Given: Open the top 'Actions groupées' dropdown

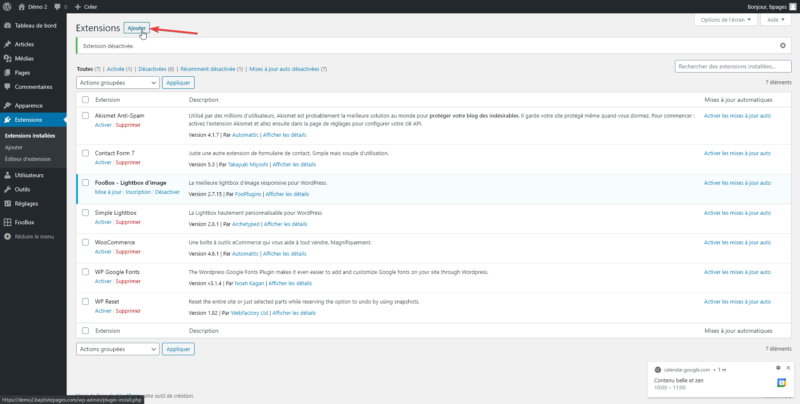Looking at the screenshot, I should point(117,83).
